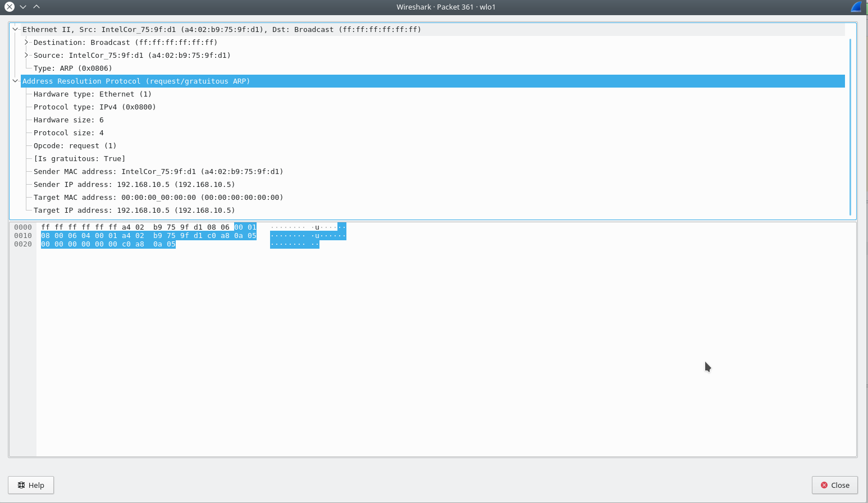
Task: Click the Help button
Action: (31, 485)
